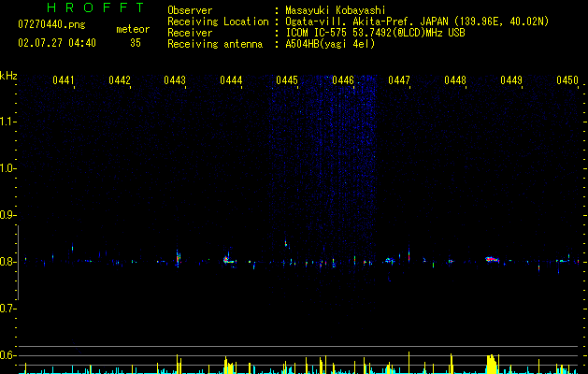Click the antenna value A504HB(yagi 4el)
The image size is (588, 374).
pos(330,44)
